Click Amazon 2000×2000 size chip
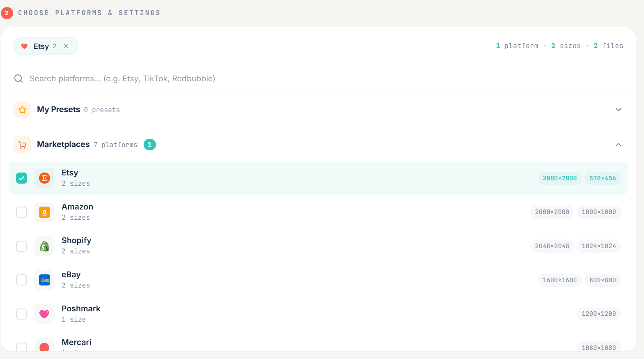Screen dimensions: 644x359 click(552, 212)
